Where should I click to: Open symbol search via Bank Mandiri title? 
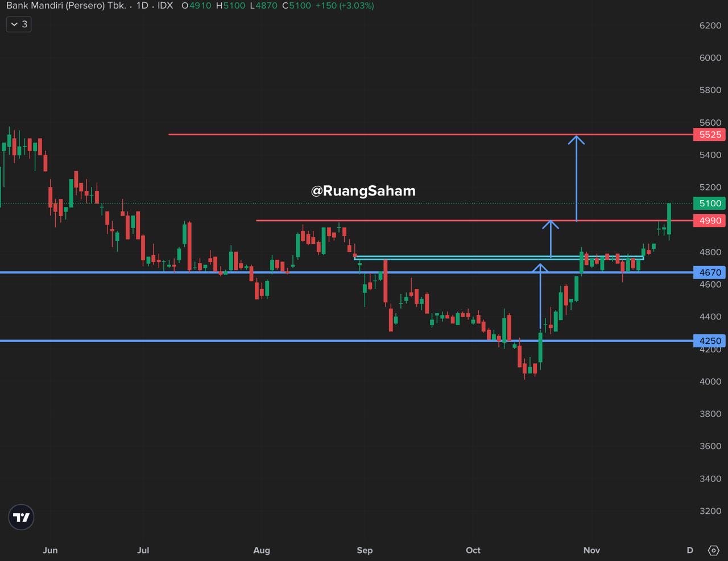(66, 6)
